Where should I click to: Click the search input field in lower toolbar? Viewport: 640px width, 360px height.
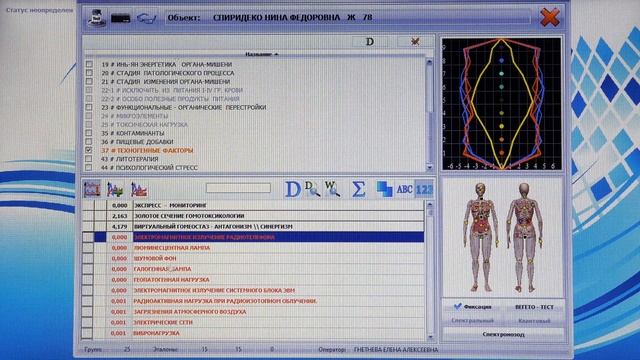pyautogui.click(x=238, y=188)
